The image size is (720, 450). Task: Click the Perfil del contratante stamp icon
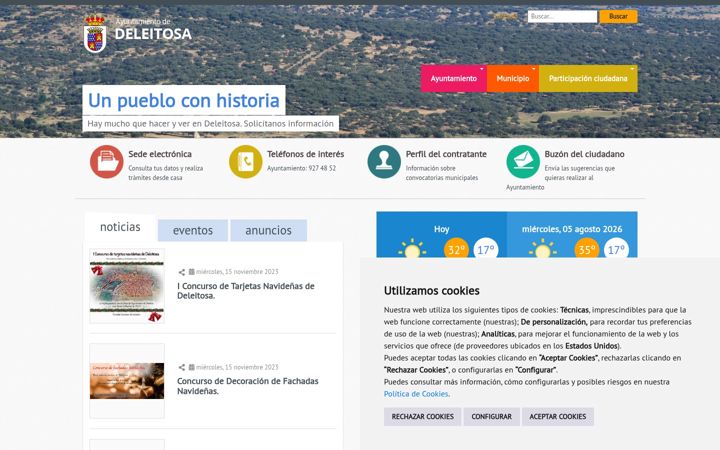click(x=384, y=162)
